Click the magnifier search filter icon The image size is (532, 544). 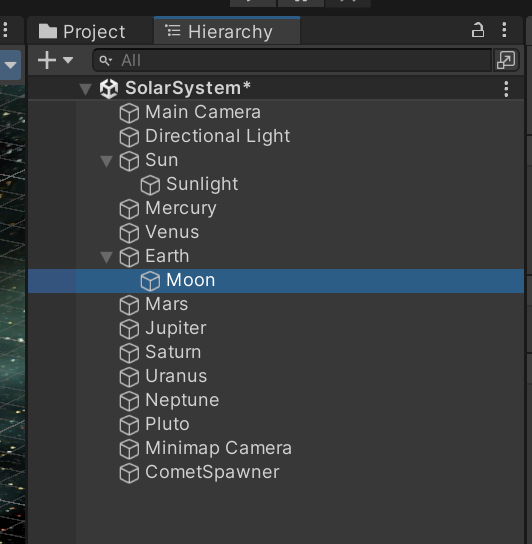[x=105, y=61]
